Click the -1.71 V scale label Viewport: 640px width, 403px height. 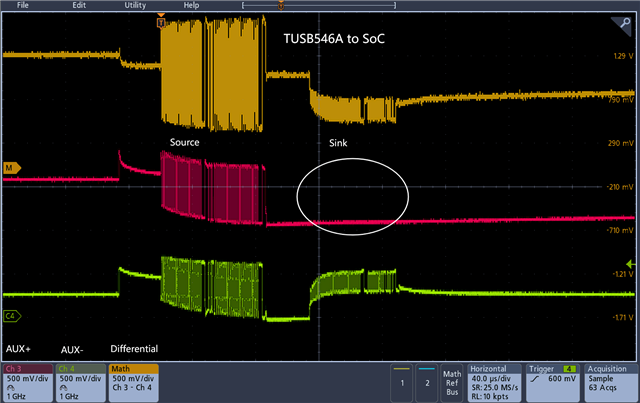tap(623, 317)
